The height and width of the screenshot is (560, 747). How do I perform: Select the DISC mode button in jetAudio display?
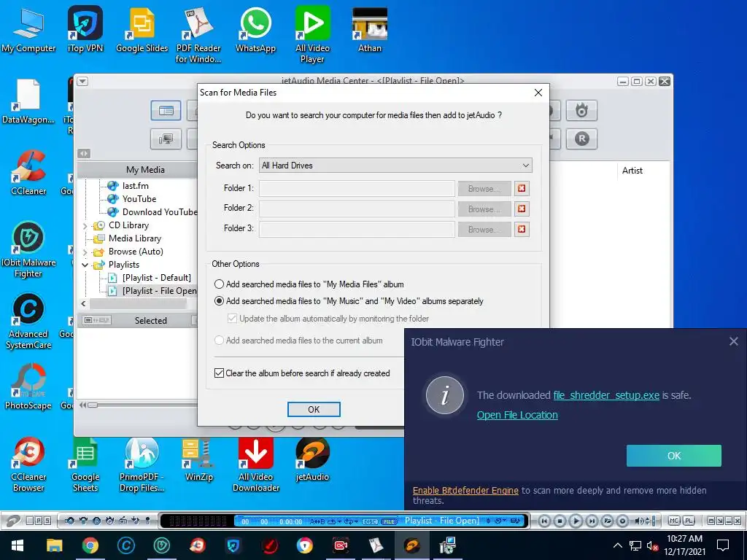pyautogui.click(x=370, y=521)
